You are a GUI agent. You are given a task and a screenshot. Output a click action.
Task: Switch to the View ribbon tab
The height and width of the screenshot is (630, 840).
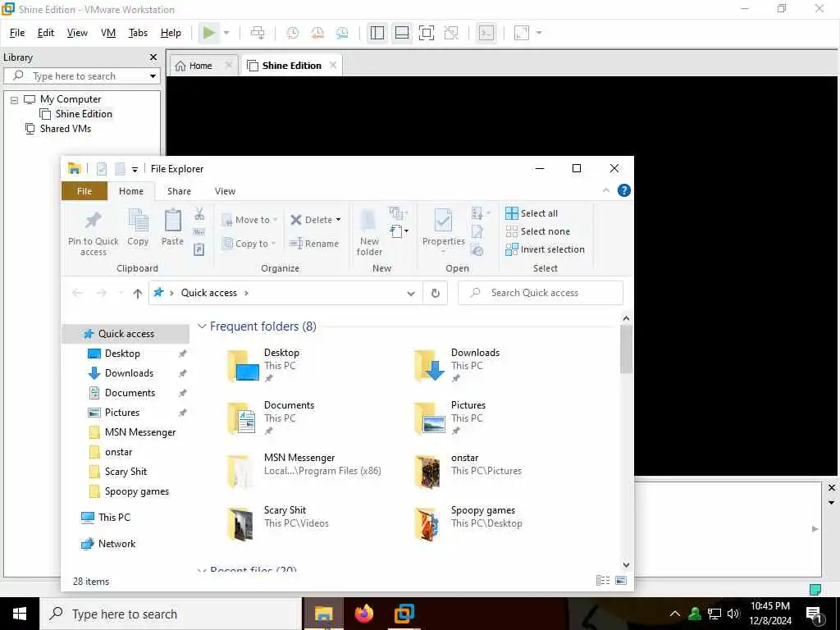[225, 191]
